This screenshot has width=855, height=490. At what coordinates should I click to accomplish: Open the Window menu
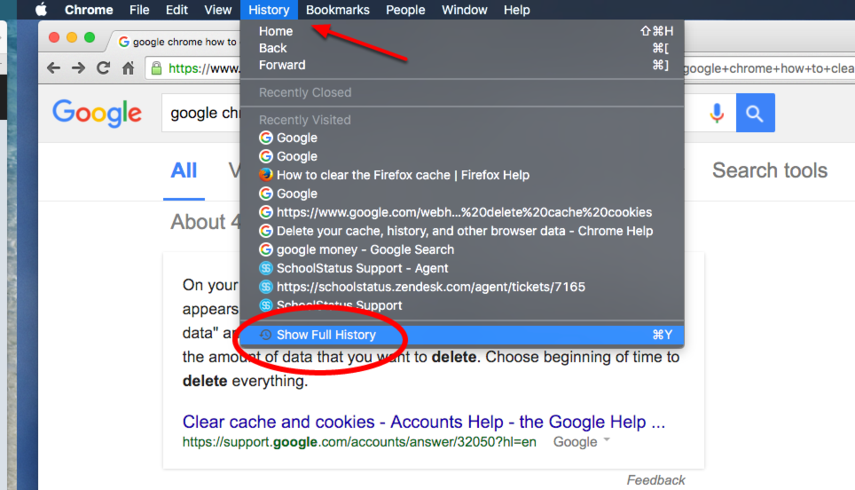pyautogui.click(x=465, y=10)
